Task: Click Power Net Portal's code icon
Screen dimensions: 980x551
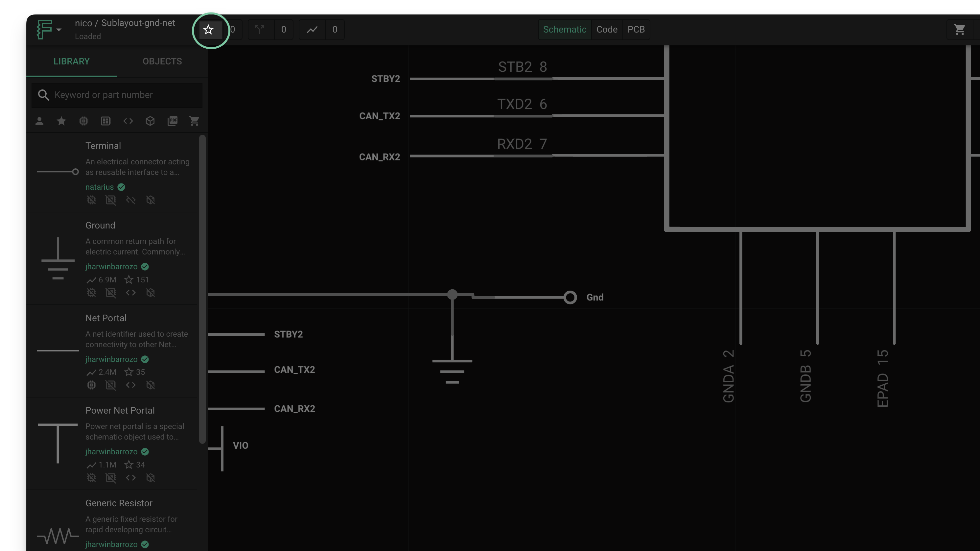Action: pyautogui.click(x=130, y=478)
